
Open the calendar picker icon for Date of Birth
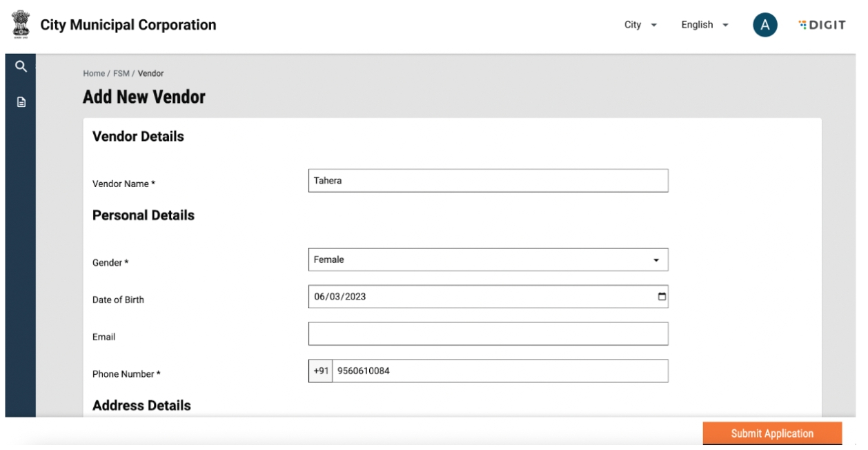coord(662,297)
